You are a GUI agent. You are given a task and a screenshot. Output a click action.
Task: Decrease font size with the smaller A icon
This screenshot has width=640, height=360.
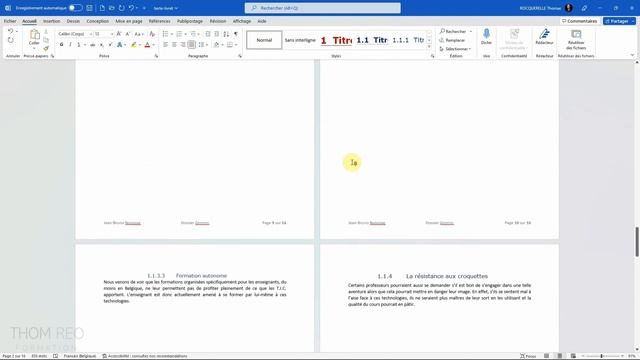coord(128,34)
